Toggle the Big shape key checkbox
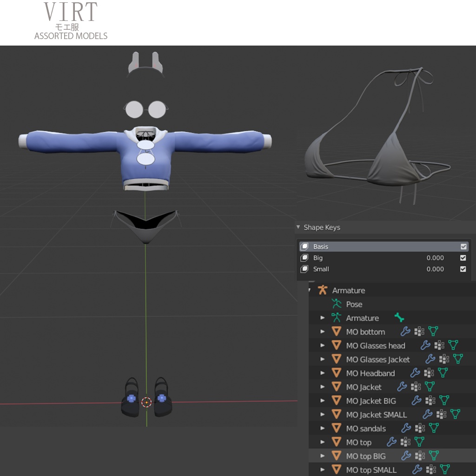The width and height of the screenshot is (476, 476). coord(463,258)
